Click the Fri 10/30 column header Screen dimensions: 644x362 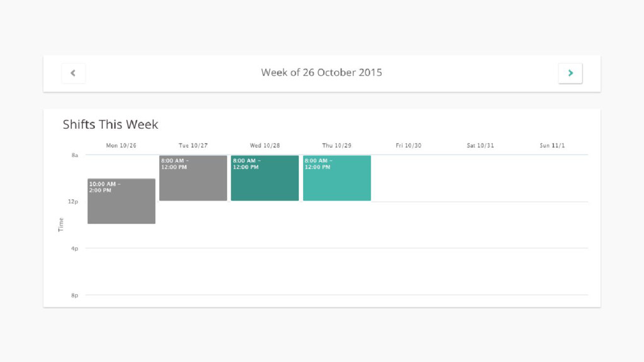[409, 146]
